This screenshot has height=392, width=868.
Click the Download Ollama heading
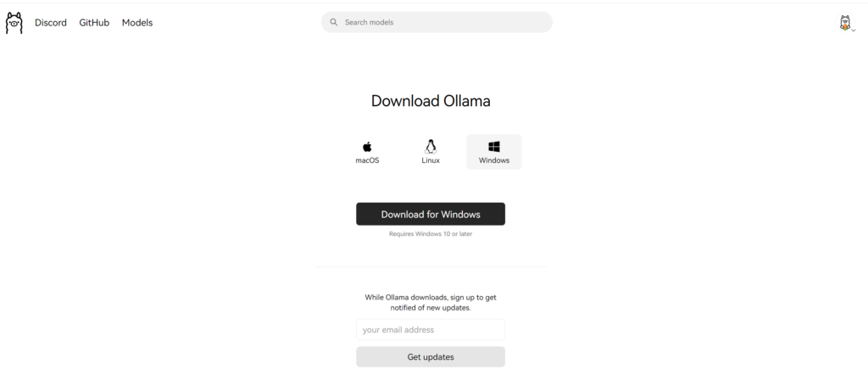(x=431, y=101)
